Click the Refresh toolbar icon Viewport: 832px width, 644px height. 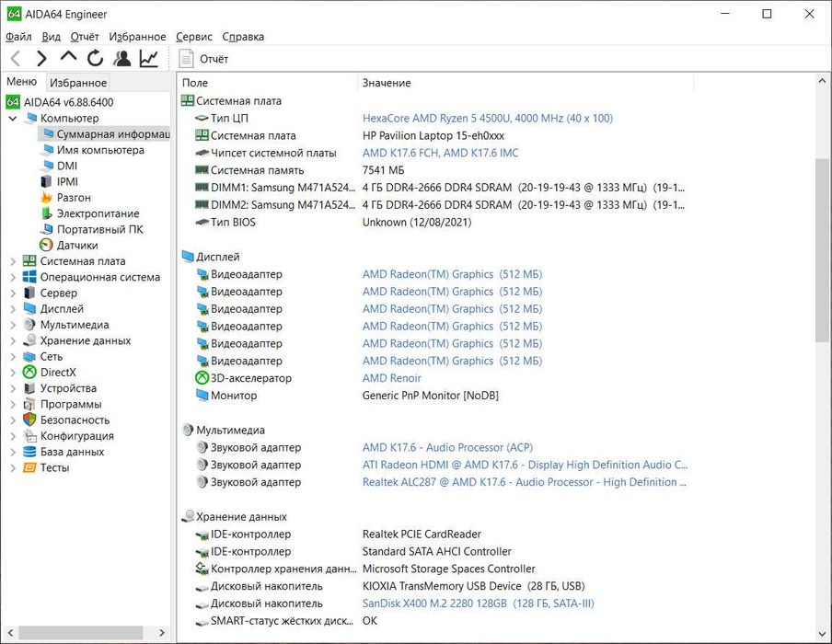coord(96,58)
